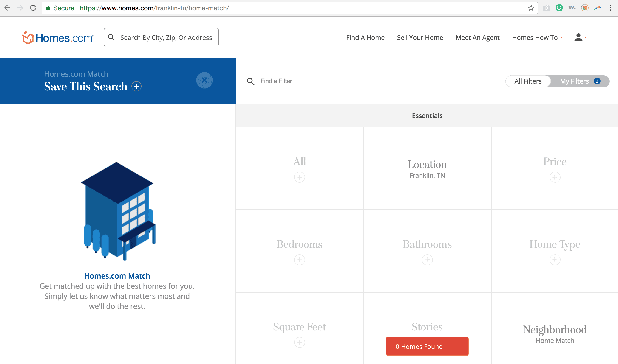The width and height of the screenshot is (618, 364).
Task: Click the site secure lock icon
Action: point(48,8)
